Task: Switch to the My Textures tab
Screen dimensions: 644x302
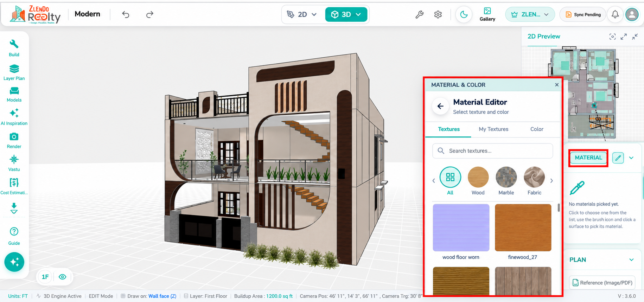Action: point(493,129)
